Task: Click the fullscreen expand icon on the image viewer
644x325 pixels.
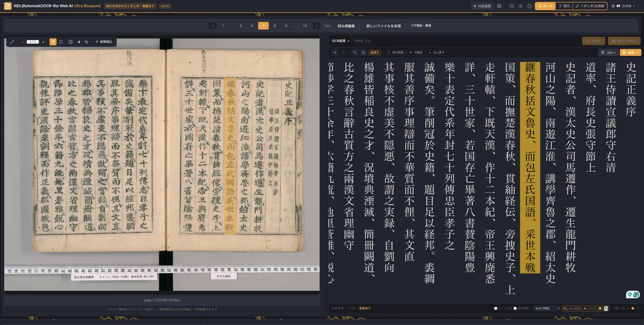Action: [12, 42]
